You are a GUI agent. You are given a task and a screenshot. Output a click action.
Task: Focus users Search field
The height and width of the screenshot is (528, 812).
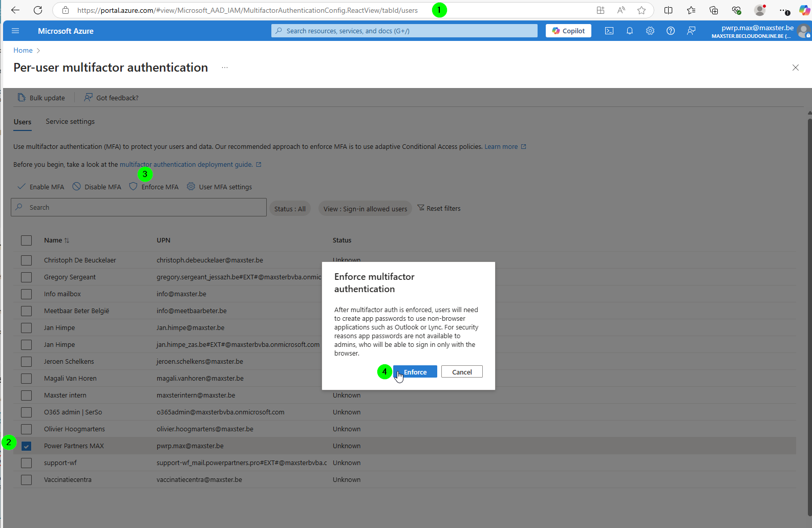[x=139, y=207]
